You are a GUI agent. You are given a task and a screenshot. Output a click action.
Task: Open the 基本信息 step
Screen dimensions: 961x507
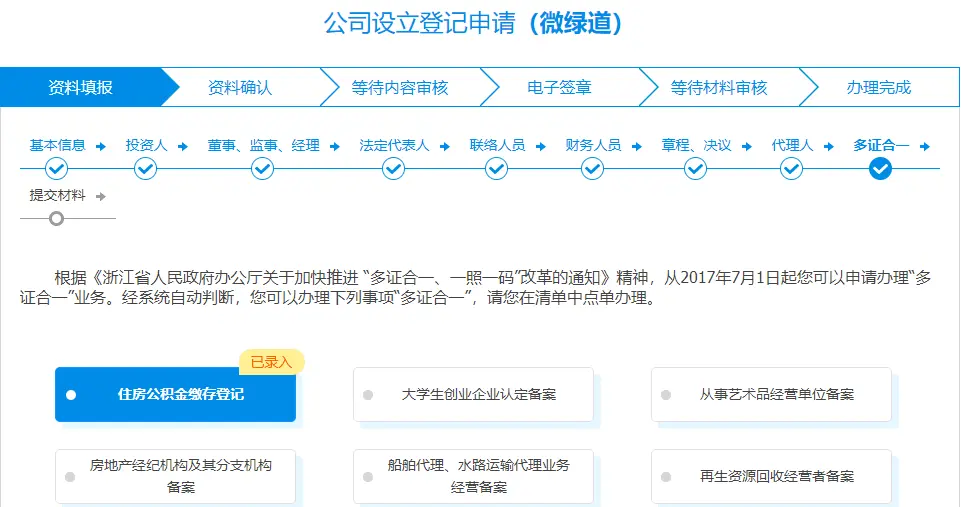58,145
